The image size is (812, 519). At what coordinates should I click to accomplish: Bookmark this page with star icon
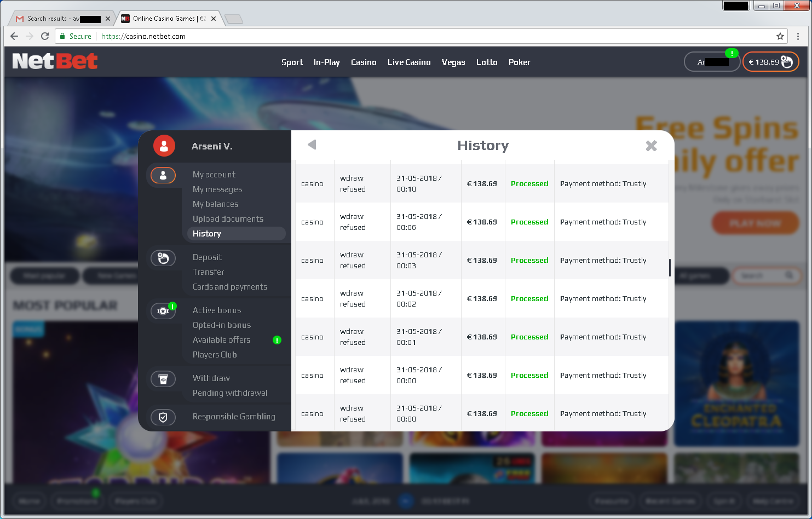[780, 36]
